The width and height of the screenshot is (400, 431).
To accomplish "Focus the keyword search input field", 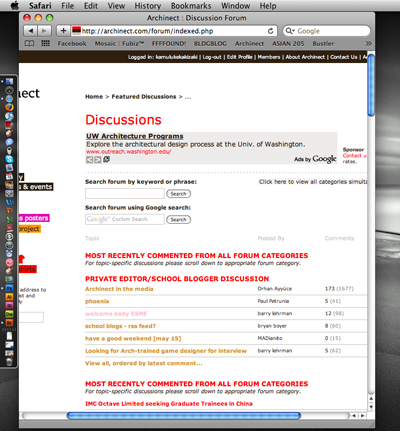I will tap(125, 194).
